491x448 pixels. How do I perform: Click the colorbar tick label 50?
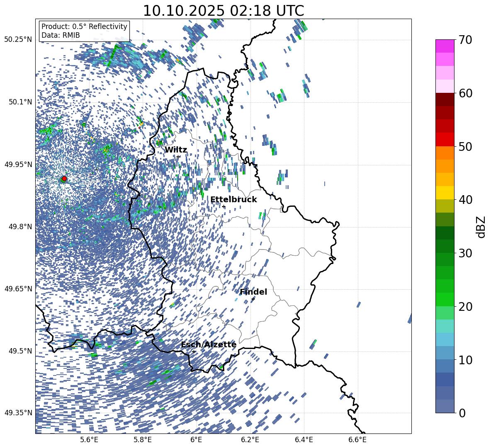(465, 146)
